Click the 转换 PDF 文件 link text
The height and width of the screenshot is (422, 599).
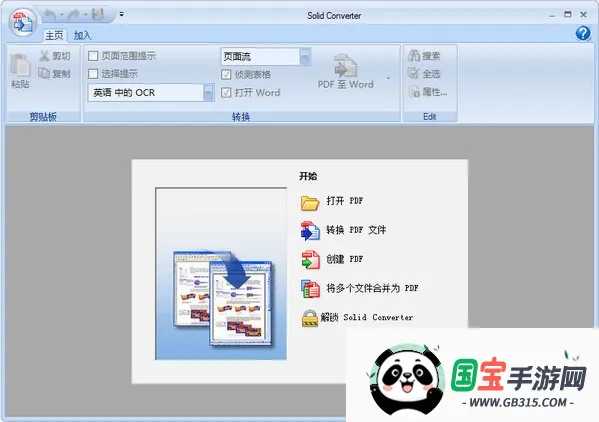356,230
